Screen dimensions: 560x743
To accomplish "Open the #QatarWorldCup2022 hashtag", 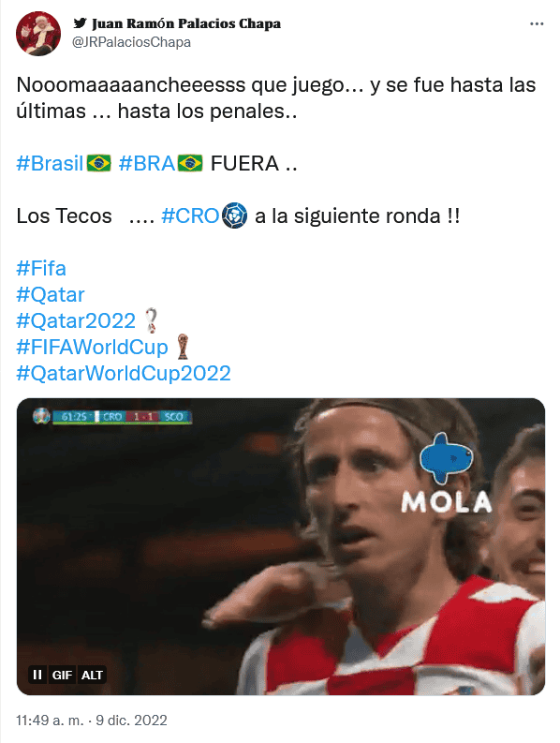I will click(x=124, y=374).
